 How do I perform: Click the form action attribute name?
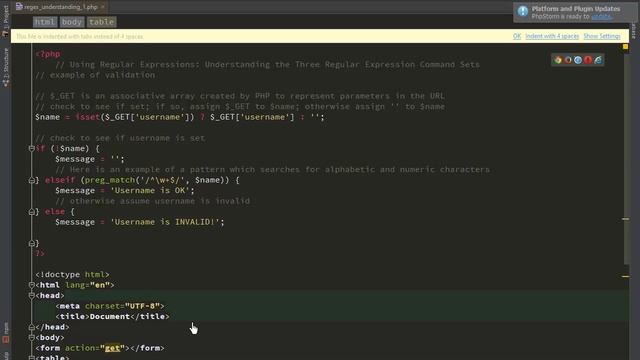(x=80, y=348)
